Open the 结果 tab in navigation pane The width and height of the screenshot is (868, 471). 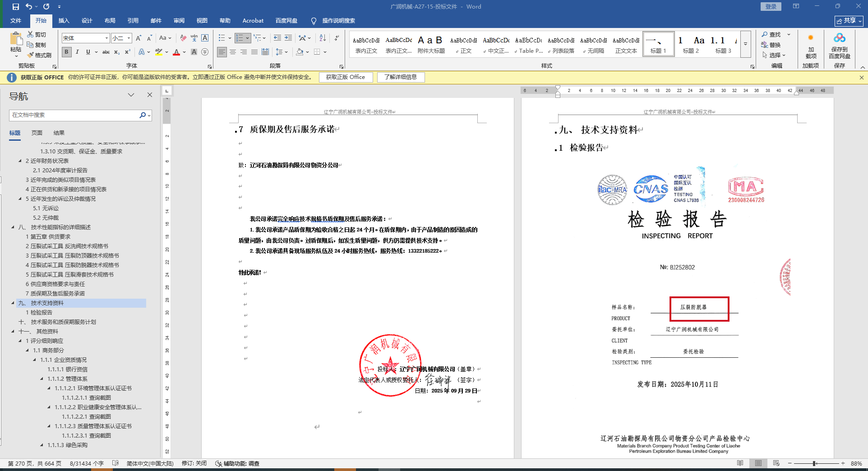click(x=59, y=133)
